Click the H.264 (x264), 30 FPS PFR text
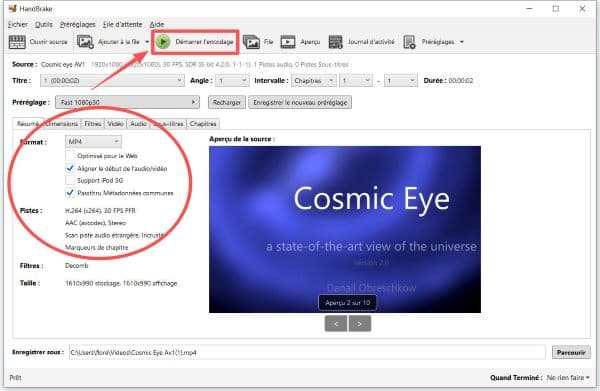This screenshot has width=600, height=391. point(100,210)
